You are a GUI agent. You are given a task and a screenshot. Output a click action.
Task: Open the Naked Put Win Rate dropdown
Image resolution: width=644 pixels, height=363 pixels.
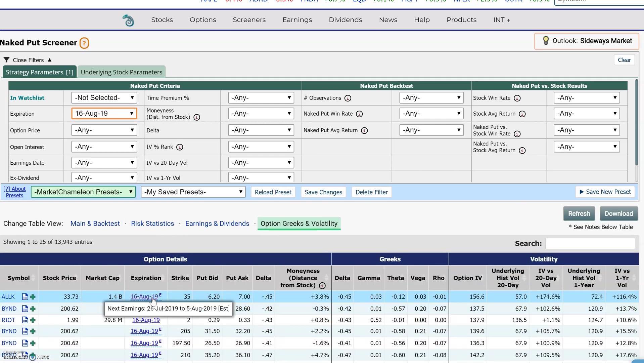(x=431, y=114)
